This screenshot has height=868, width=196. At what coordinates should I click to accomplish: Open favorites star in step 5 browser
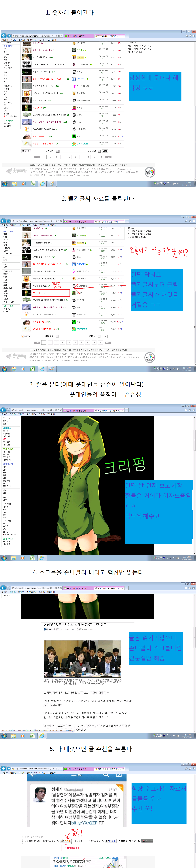click(x=190, y=769)
